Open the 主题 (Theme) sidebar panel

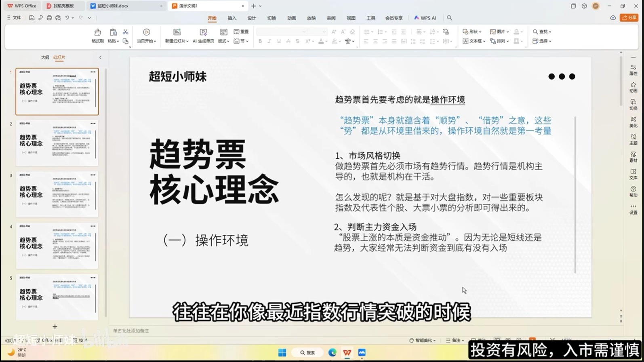pyautogui.click(x=633, y=139)
